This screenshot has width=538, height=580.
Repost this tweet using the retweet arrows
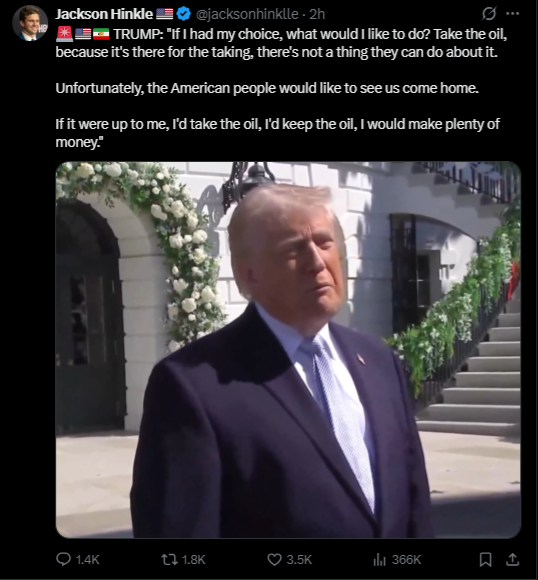point(169,559)
